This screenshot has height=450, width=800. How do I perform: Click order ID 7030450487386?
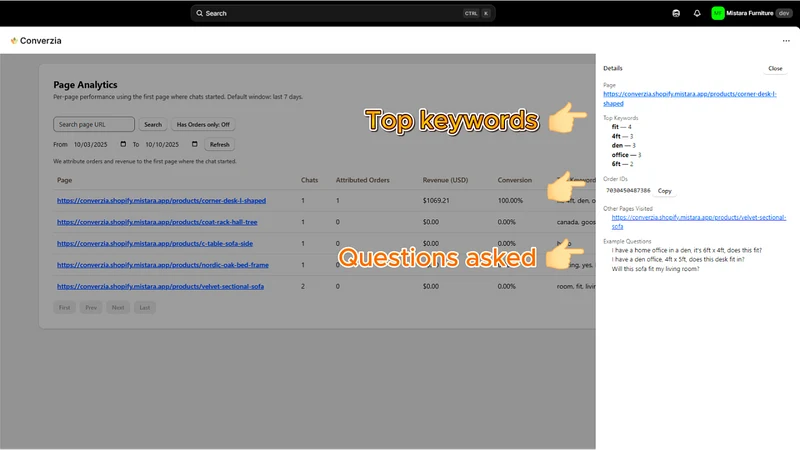(x=628, y=190)
